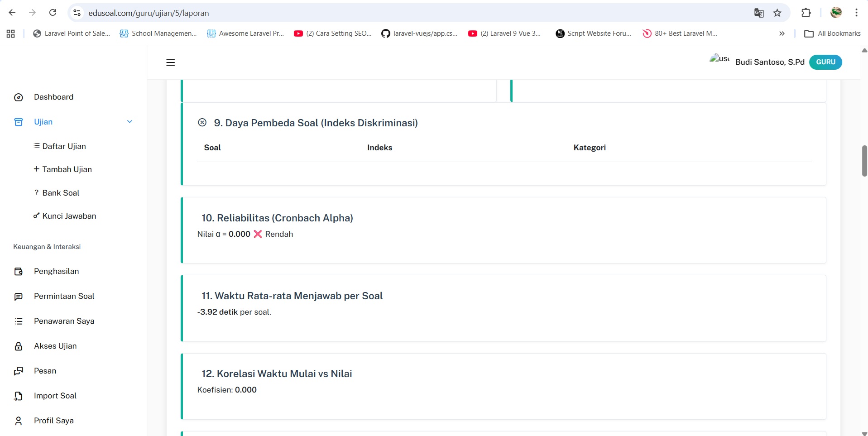Toggle the hamburger sidebar menu

170,62
